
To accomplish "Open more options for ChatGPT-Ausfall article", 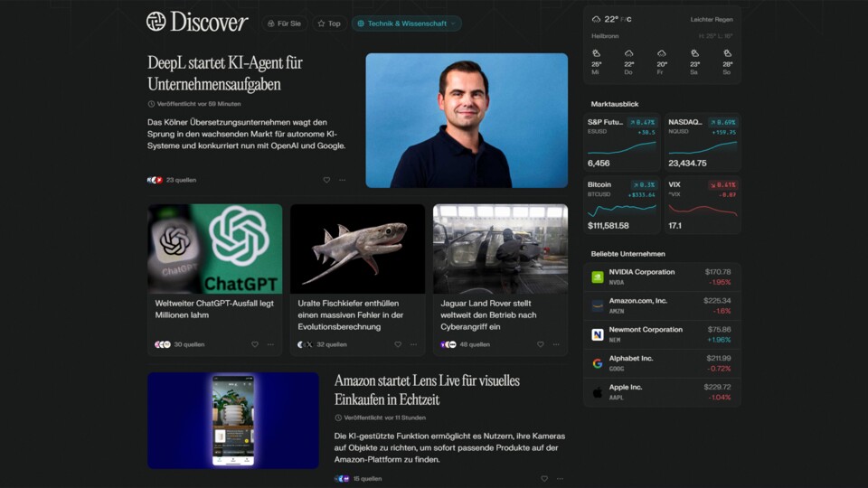I will point(270,344).
